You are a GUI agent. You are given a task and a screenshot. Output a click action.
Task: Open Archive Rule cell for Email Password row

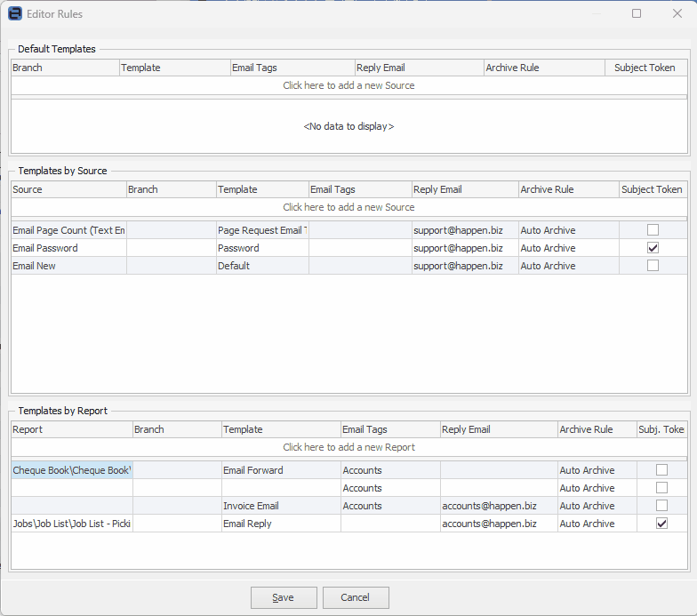pyautogui.click(x=568, y=248)
